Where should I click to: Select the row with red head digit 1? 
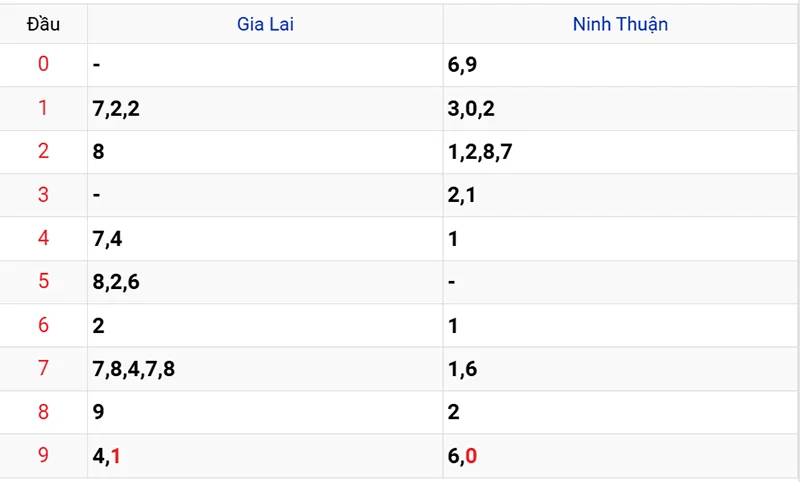[x=400, y=108]
